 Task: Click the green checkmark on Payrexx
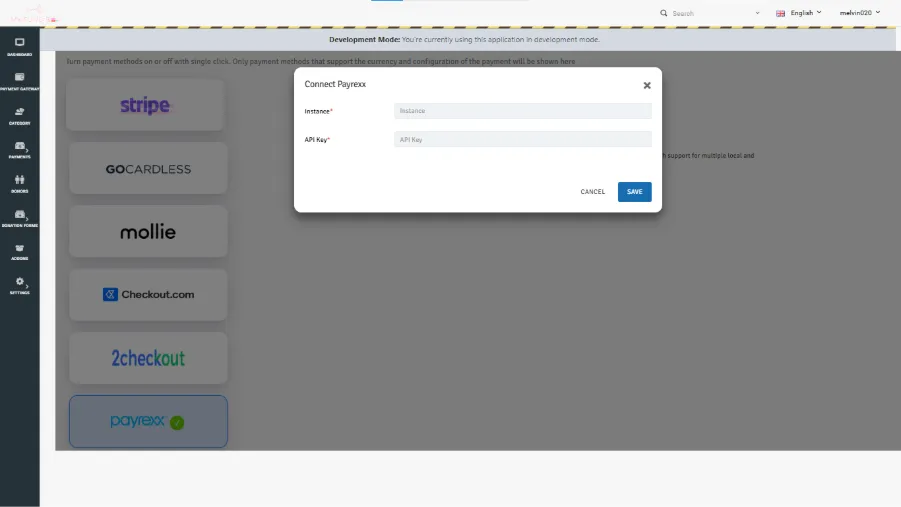tap(177, 422)
